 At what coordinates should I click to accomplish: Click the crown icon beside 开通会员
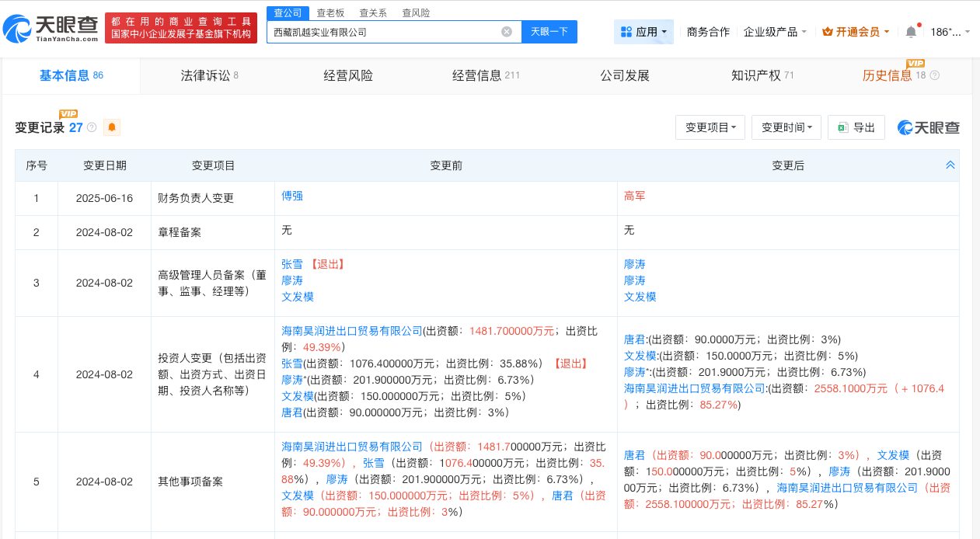(x=827, y=32)
